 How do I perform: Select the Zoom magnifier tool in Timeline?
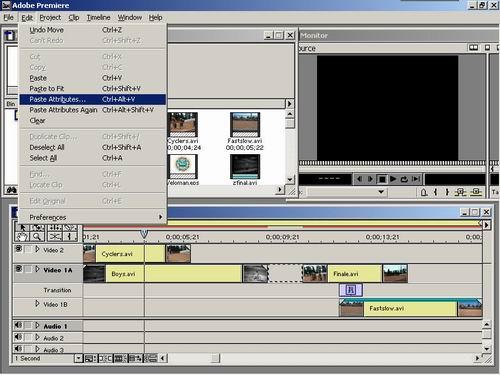tap(37, 237)
